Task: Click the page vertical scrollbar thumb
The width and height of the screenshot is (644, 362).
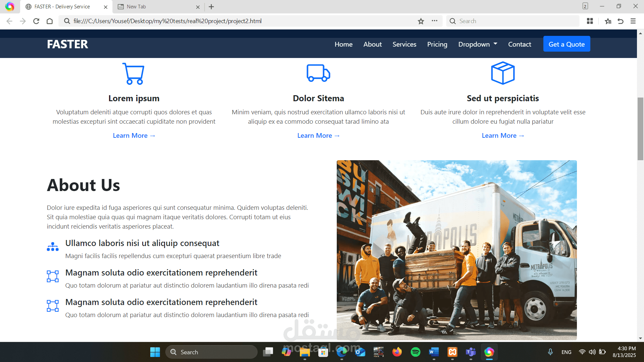Action: (x=640, y=129)
